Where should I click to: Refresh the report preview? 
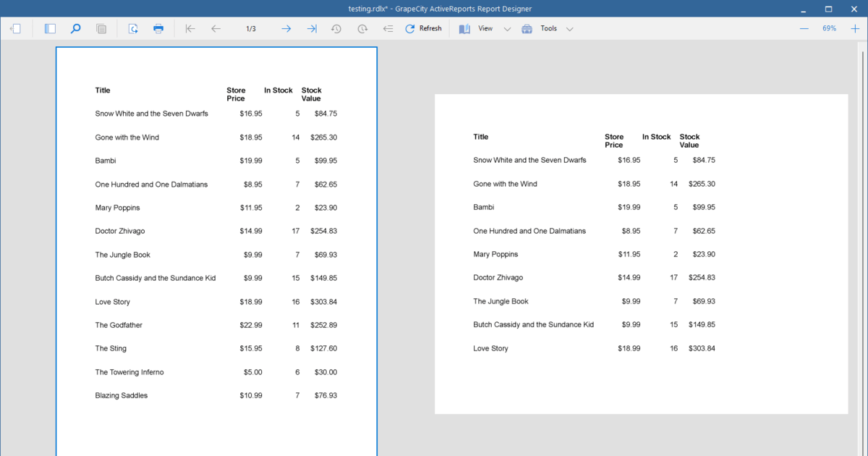(x=423, y=29)
